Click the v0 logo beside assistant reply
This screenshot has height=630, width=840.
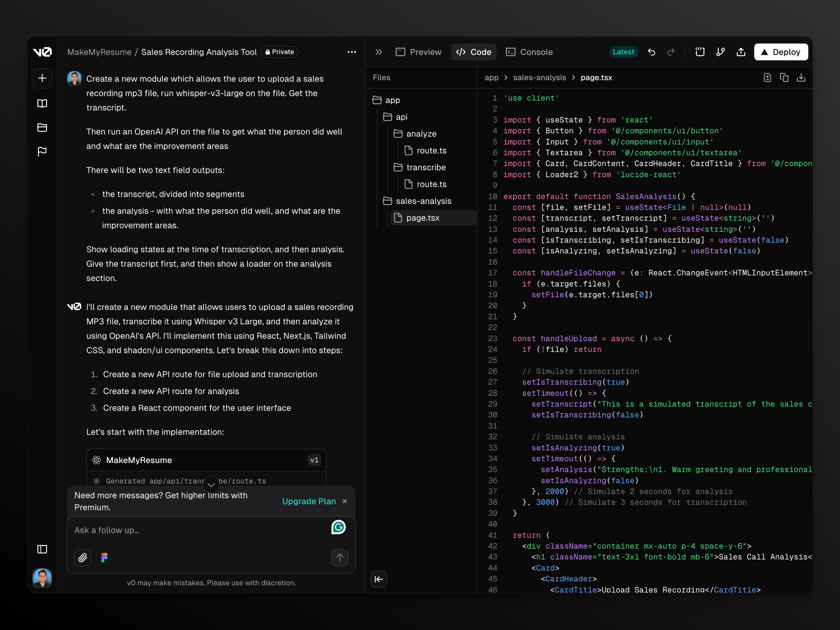point(74,306)
